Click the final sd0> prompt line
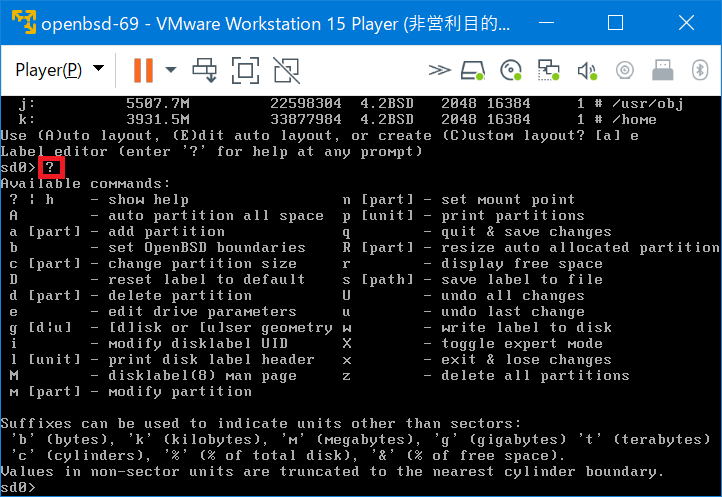The width and height of the screenshot is (722, 497). pos(18,487)
